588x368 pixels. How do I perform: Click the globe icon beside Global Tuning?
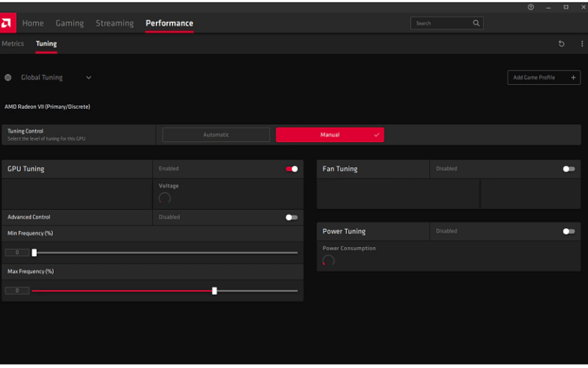tap(8, 77)
